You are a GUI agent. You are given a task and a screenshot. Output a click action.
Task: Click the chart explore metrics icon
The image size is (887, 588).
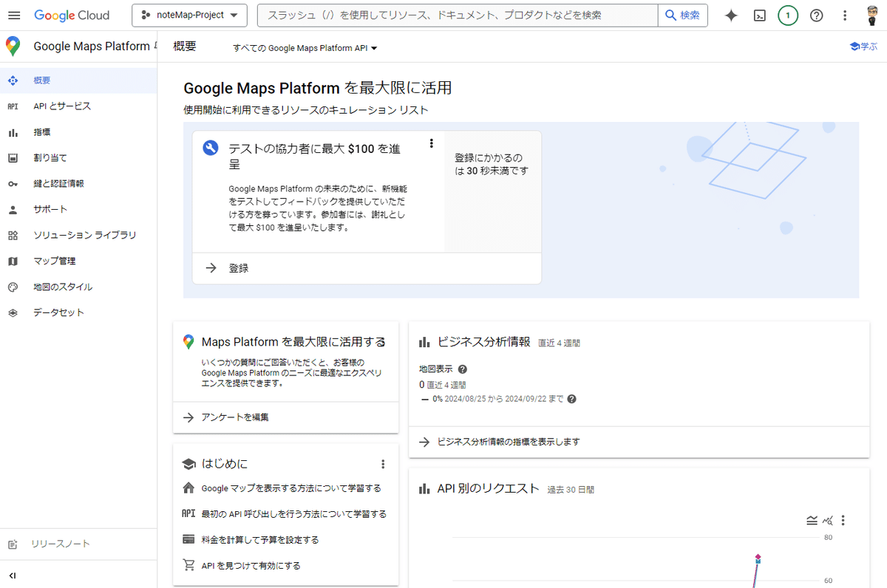(x=827, y=521)
